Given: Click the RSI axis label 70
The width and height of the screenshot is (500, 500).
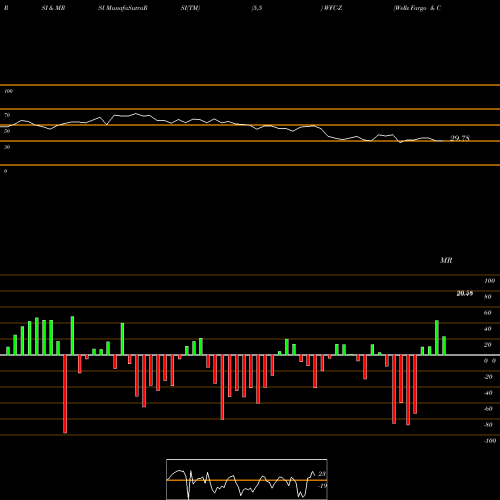Looking at the screenshot, I should [7, 115].
